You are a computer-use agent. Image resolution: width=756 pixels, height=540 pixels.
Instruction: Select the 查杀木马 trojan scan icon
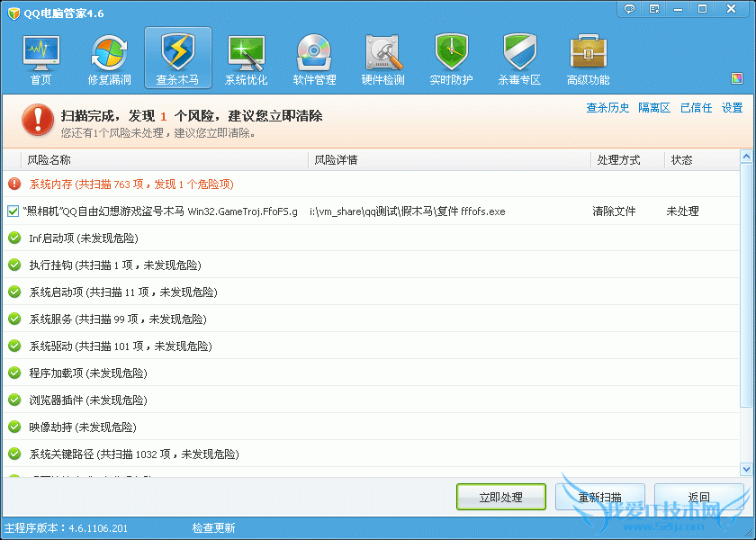pos(178,58)
